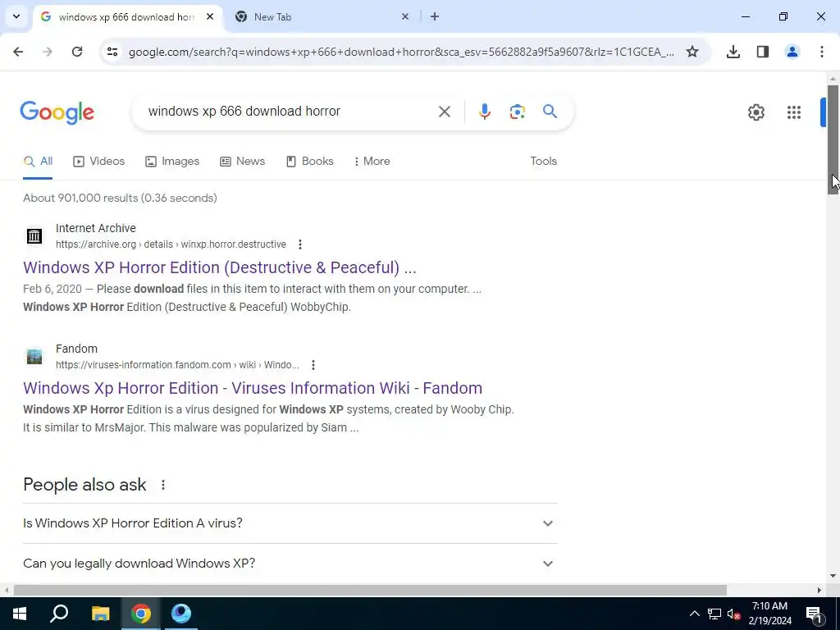Open File Explorer from taskbar
The width and height of the screenshot is (840, 630).
pyautogui.click(x=100, y=614)
